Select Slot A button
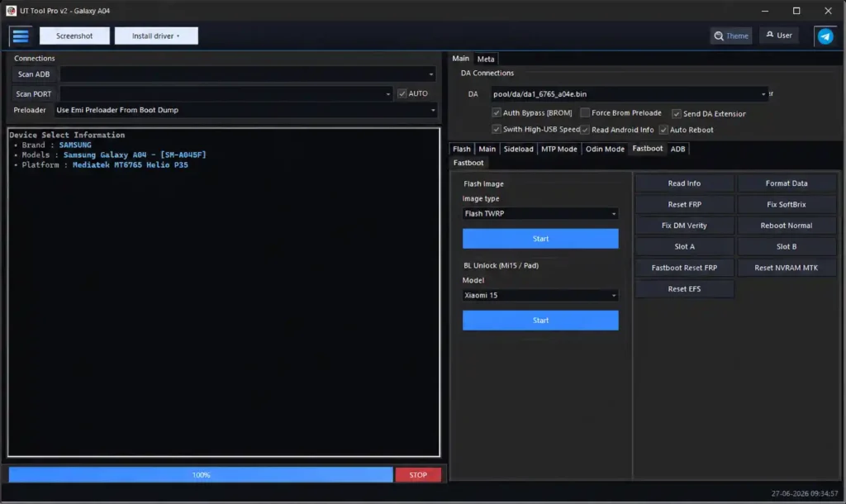The width and height of the screenshot is (846, 504). point(684,246)
